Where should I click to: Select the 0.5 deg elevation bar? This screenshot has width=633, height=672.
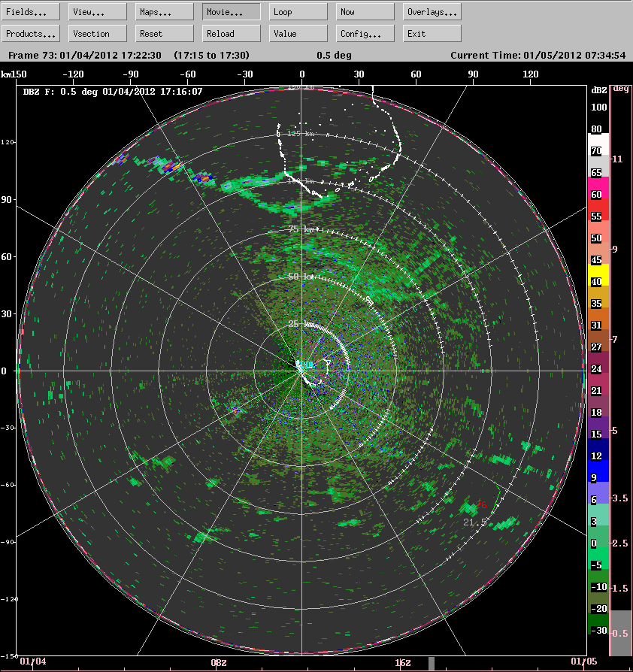pos(620,633)
